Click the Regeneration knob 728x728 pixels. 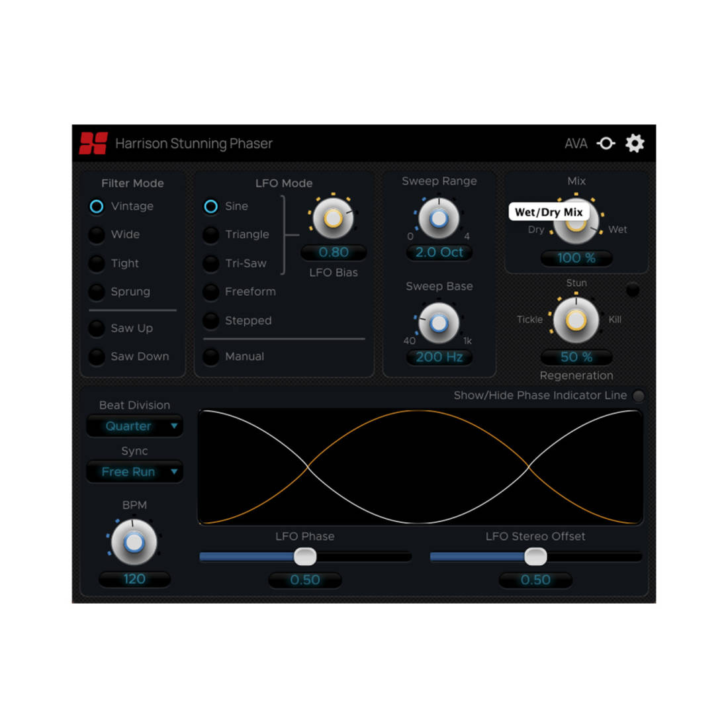[x=575, y=320]
